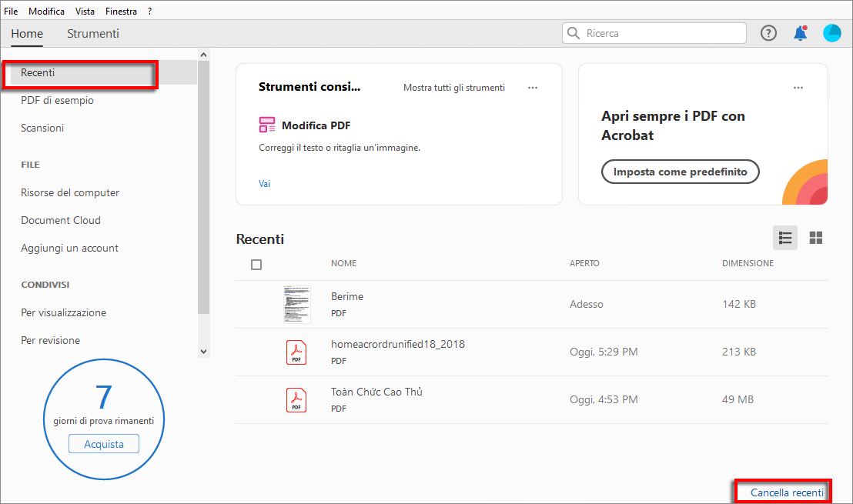This screenshot has width=853, height=504.
Task: Open the File menu
Action: 11,12
